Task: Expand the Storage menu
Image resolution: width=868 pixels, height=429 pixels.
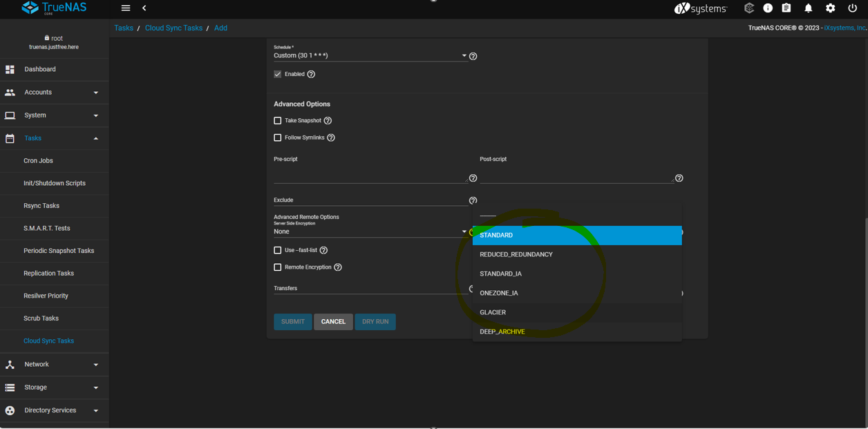Action: pos(96,388)
